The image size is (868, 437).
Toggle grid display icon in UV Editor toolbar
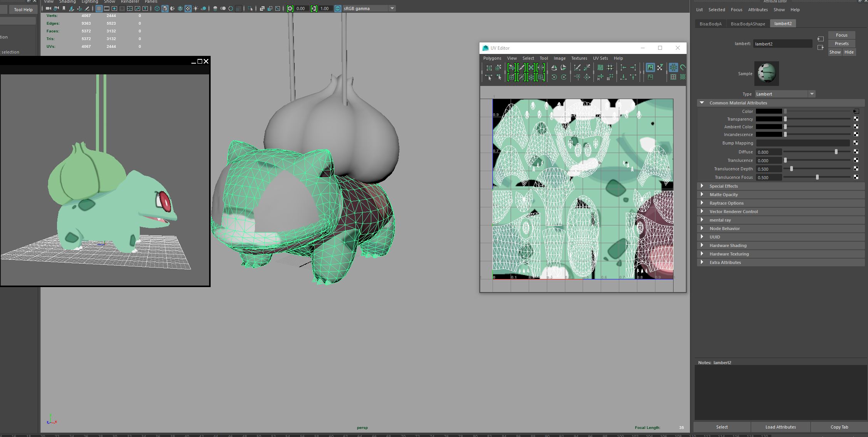pos(673,67)
